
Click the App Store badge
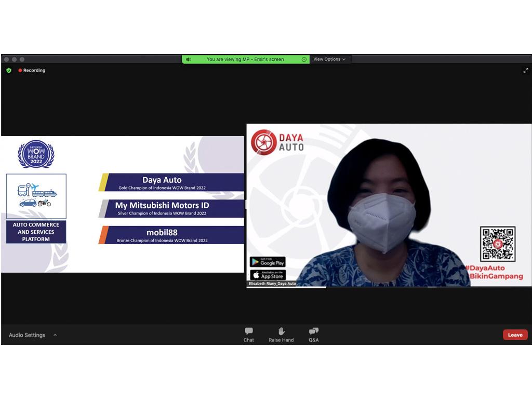268,275
